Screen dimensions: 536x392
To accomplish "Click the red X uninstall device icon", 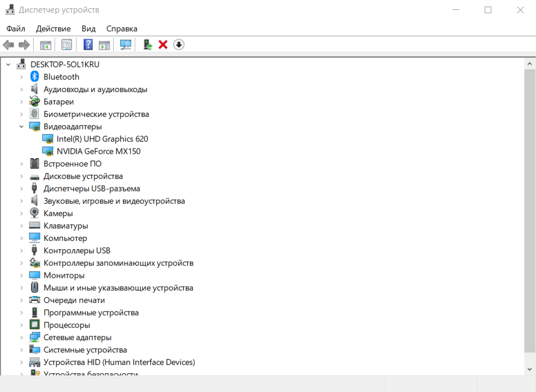I will pyautogui.click(x=163, y=45).
